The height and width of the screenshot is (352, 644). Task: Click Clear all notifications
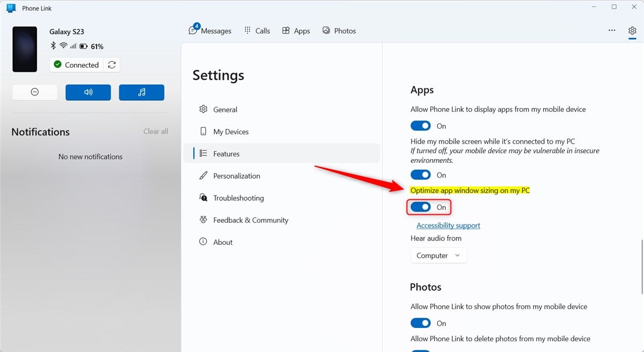155,131
